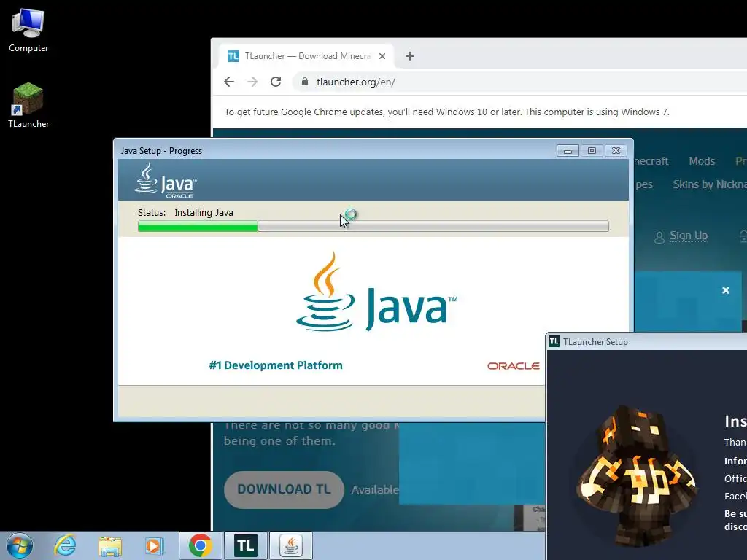Switch to Chrome in the taskbar
Image resolution: width=747 pixels, height=560 pixels.
coord(200,545)
